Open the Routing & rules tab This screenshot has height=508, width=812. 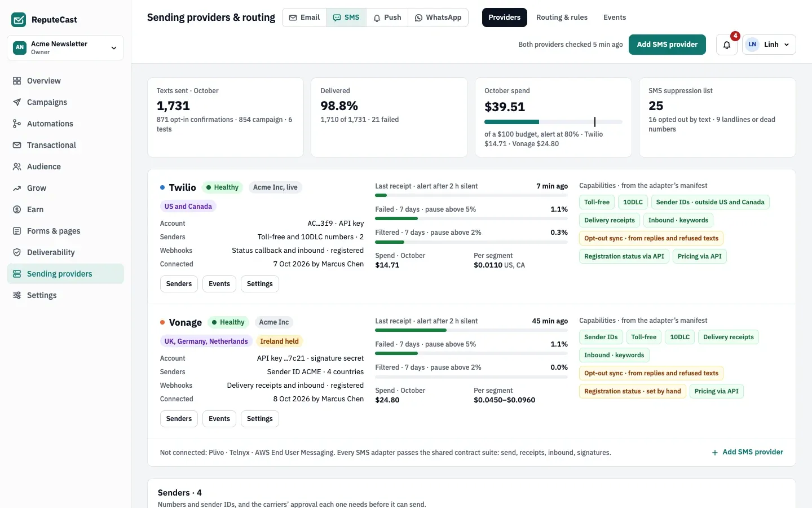tap(562, 17)
